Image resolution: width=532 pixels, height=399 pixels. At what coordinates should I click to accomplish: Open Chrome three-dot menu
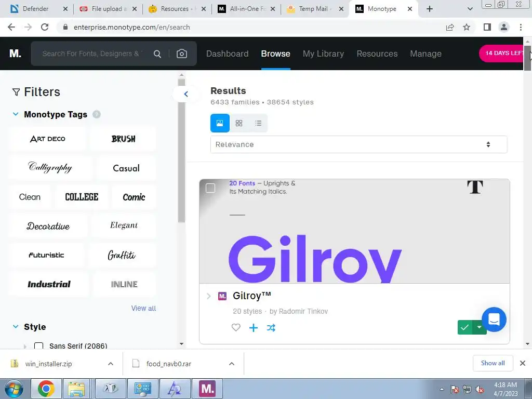pyautogui.click(x=521, y=27)
